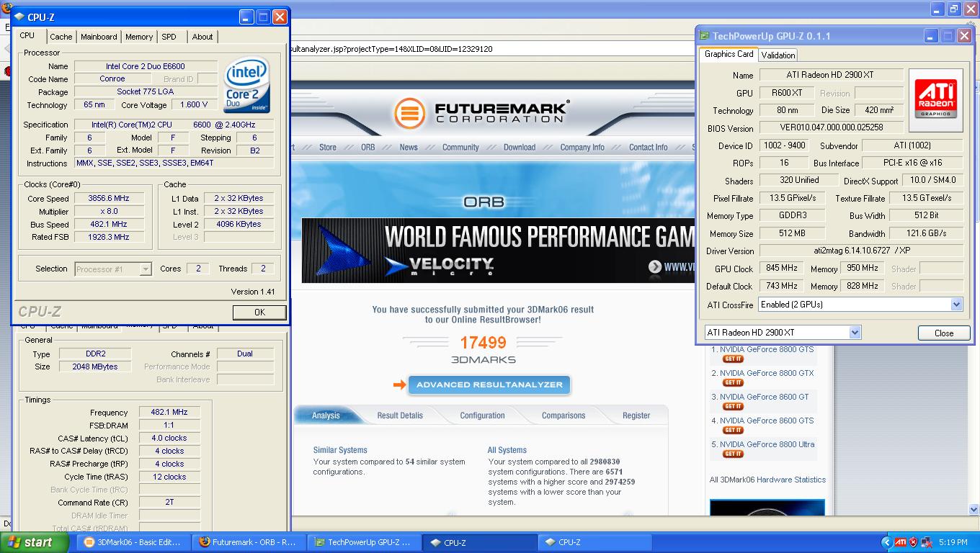This screenshot has height=553, width=980.
Task: Click the red security shield tray icon
Action: click(x=913, y=542)
